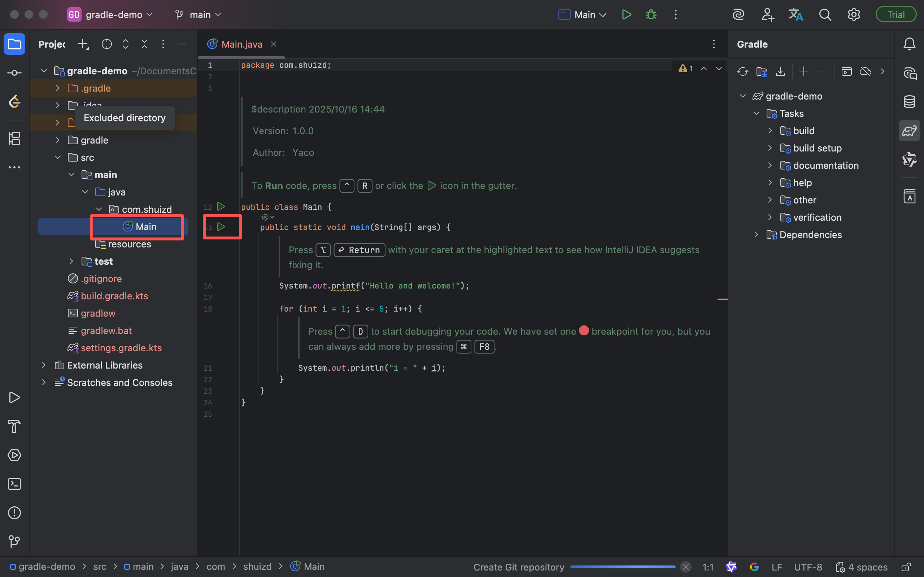Screen dimensions: 924x577
Task: Run Main with the green play button
Action: point(626,14)
